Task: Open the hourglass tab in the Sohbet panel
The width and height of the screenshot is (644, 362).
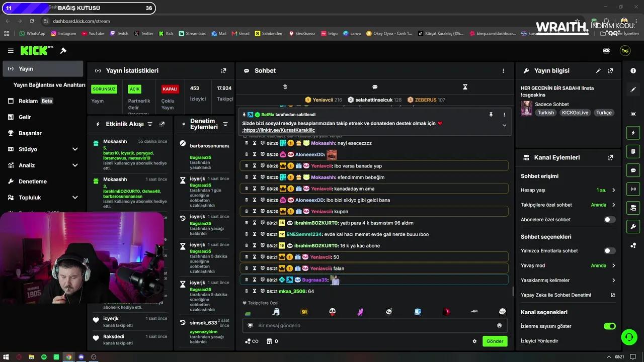Action: coord(465,87)
